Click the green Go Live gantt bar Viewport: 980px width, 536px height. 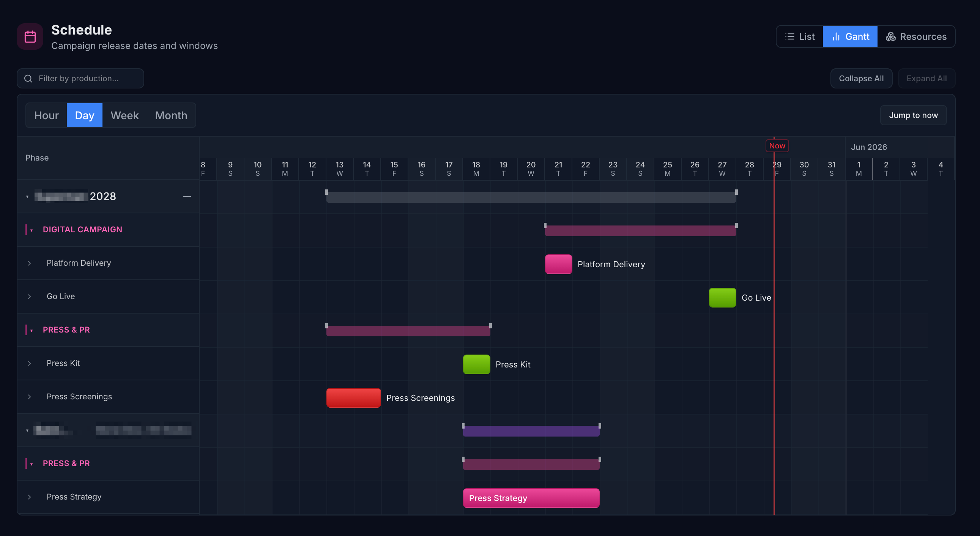coord(722,298)
